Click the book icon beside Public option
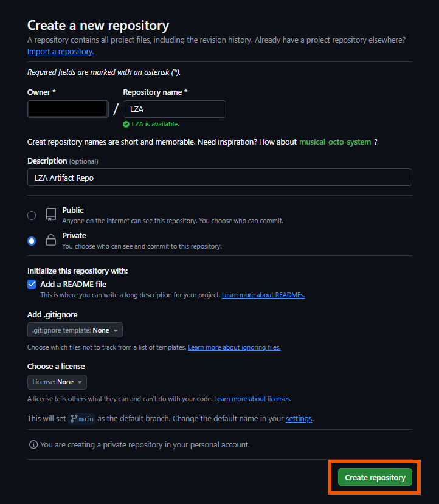The image size is (439, 504). [x=50, y=214]
